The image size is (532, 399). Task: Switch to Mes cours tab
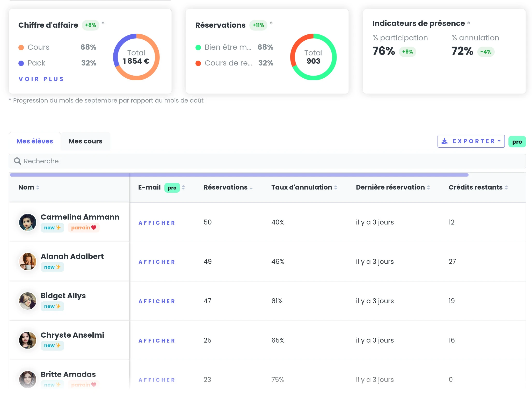[85, 141]
